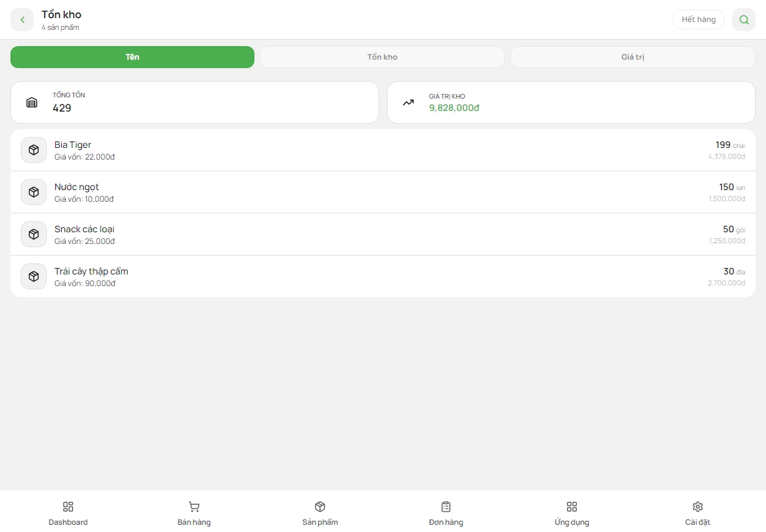
Task: Click Giá vốn: 25,000đ cost text
Action: 84,241
